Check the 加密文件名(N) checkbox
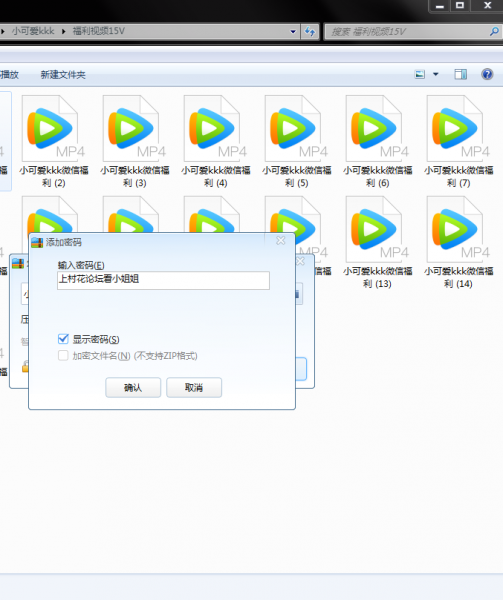The height and width of the screenshot is (600, 503). click(63, 355)
